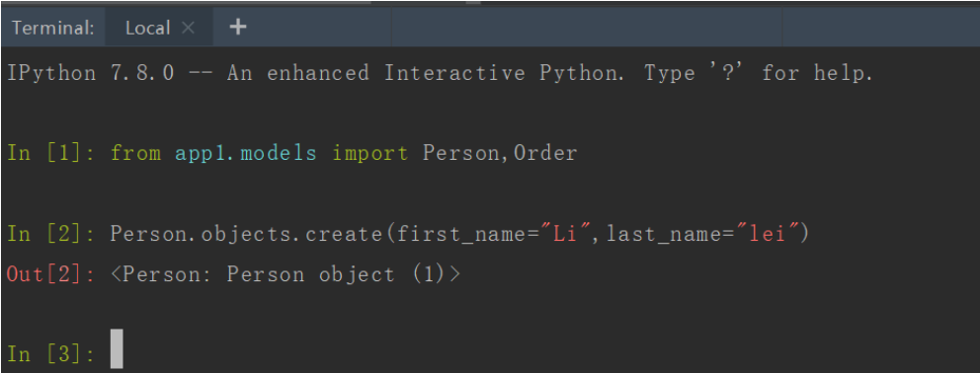Click the Terminal: panel label
Viewport: 980px width, 373px height.
coord(53,28)
